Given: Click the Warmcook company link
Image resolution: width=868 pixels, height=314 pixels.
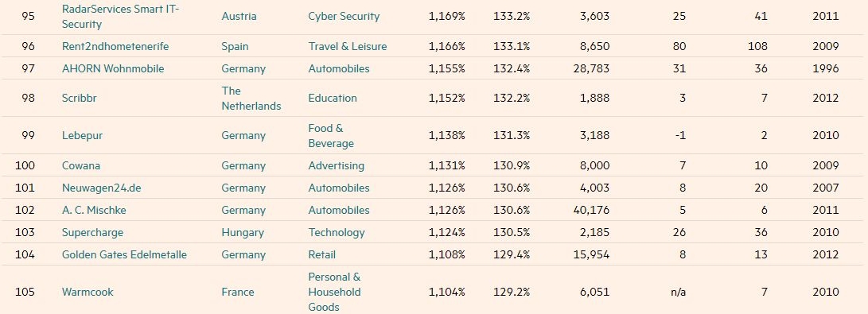Looking at the screenshot, I should pyautogui.click(x=88, y=292).
